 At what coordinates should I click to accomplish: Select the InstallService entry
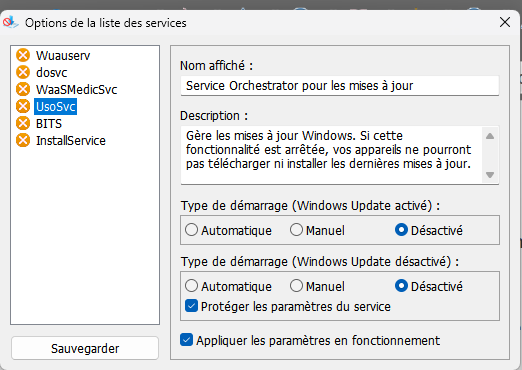(x=71, y=140)
